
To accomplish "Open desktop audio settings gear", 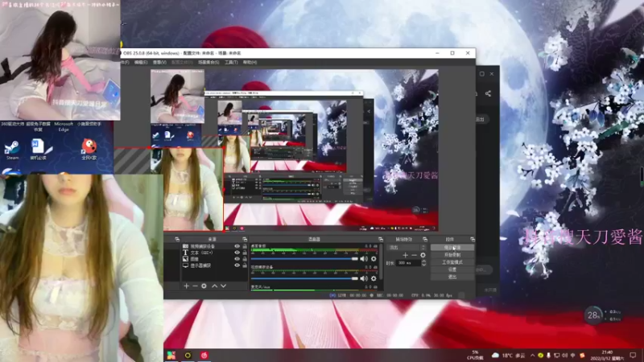I will 374,258.
